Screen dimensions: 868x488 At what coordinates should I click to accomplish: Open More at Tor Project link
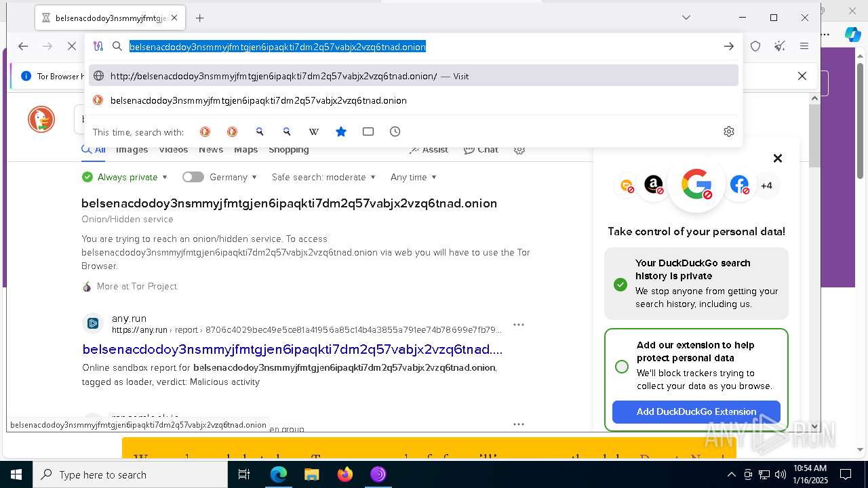click(x=136, y=286)
